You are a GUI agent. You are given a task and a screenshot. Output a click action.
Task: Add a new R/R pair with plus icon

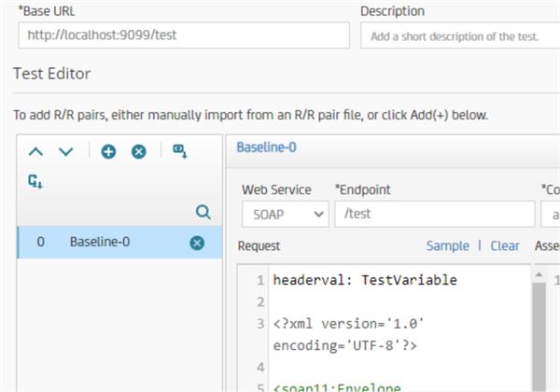tap(108, 152)
